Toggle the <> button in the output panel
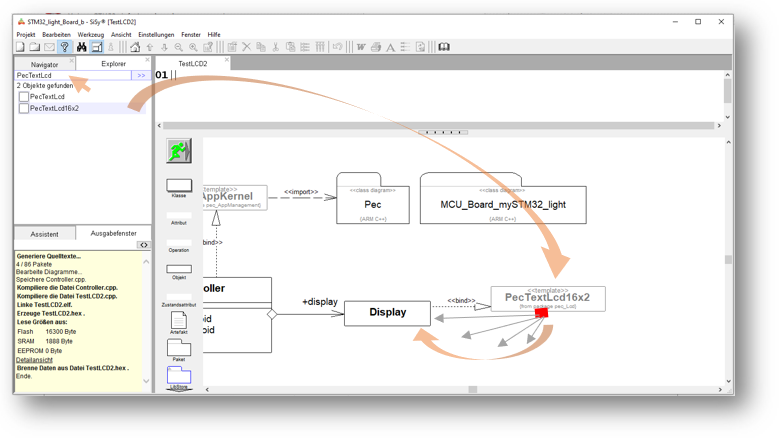The height and width of the screenshot is (438, 779). coord(144,245)
